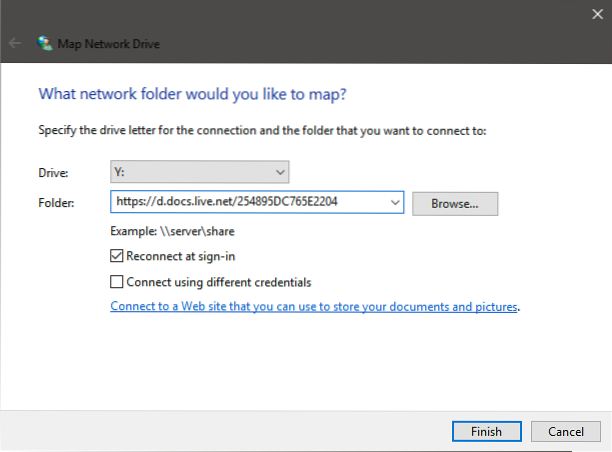
Task: Enable Connect using different credentials checkbox
Action: [x=118, y=282]
